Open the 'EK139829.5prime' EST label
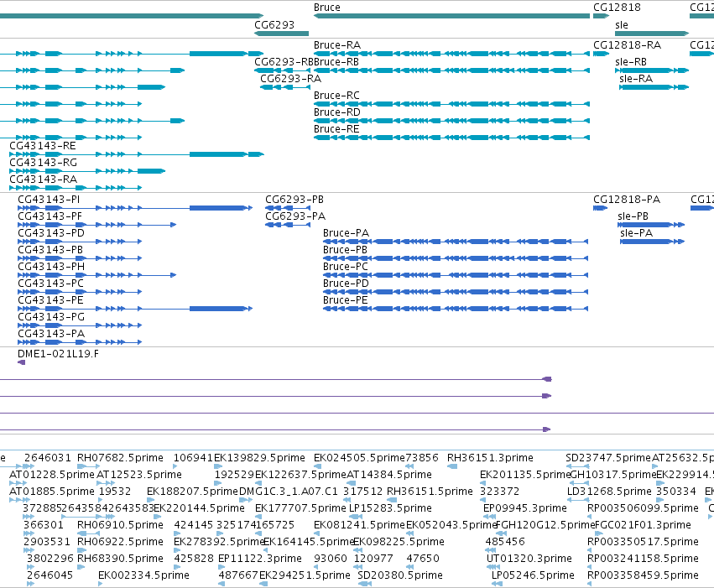 tap(259, 457)
